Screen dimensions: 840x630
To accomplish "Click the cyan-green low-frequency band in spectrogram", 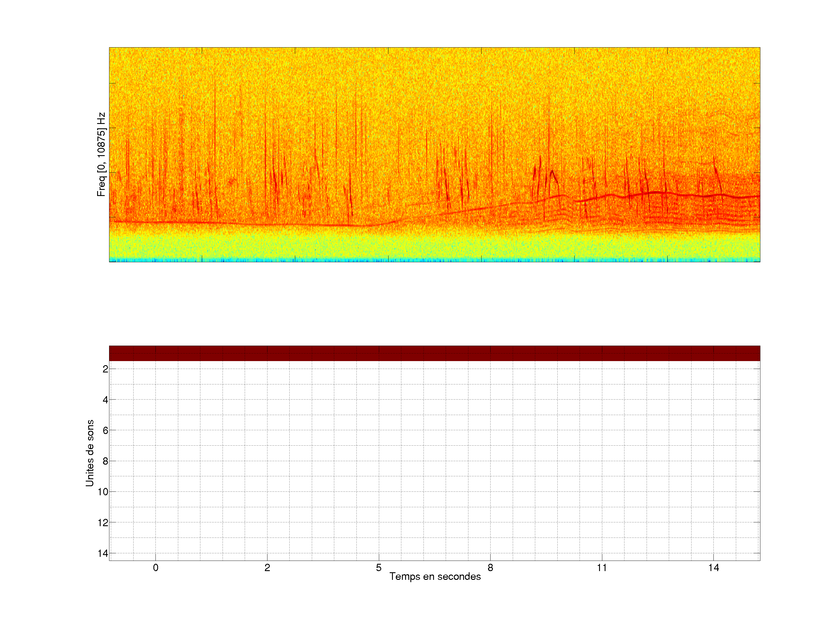I will coord(434,249).
